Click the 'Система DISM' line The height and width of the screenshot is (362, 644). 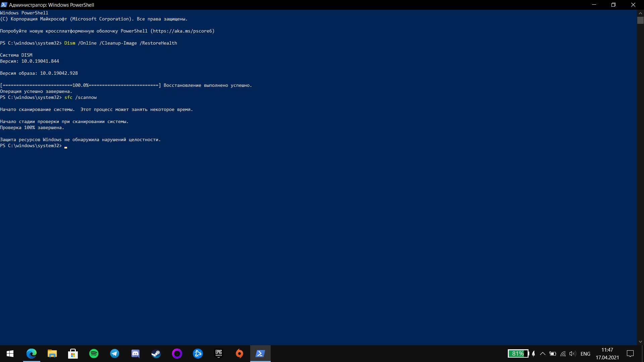[16, 55]
